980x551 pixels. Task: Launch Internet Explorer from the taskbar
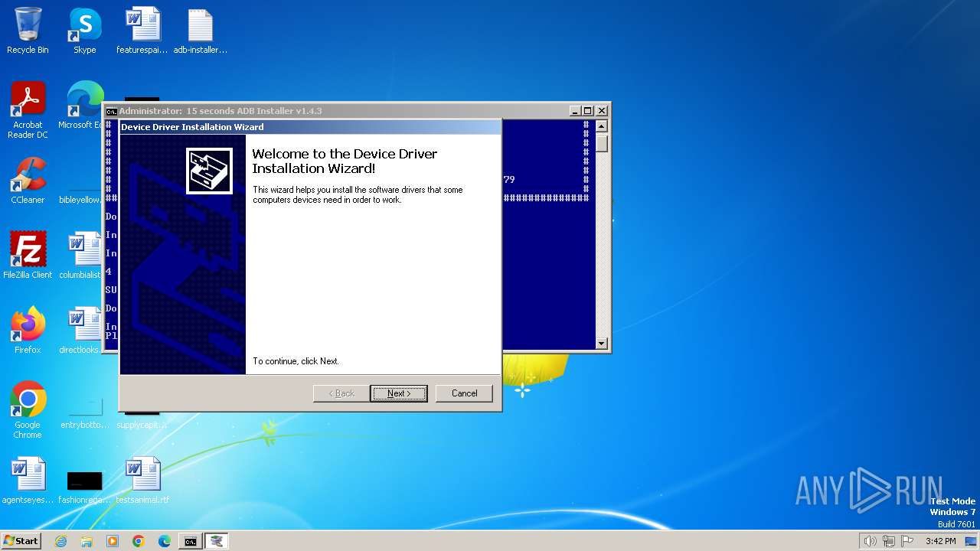coord(60,541)
